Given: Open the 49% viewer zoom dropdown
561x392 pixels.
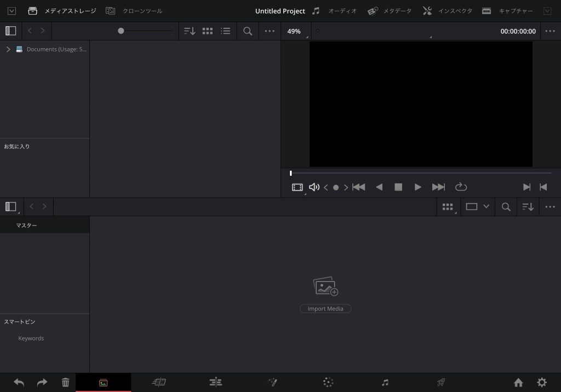Looking at the screenshot, I should click(295, 31).
